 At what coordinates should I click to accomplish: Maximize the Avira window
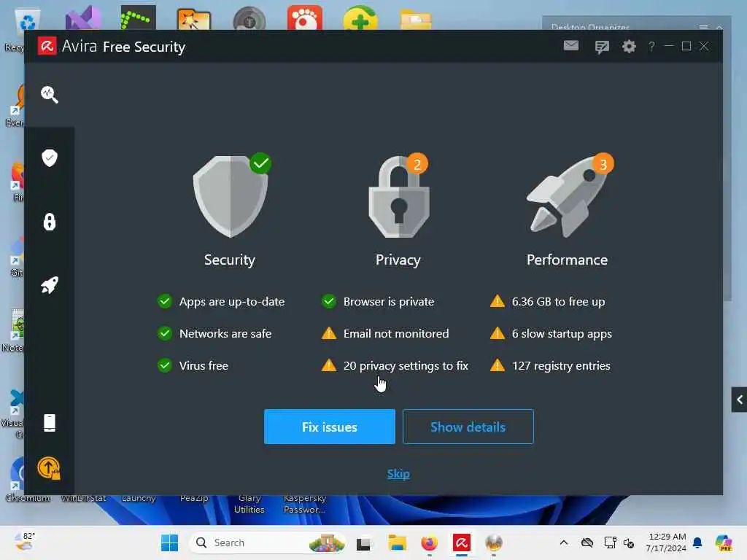[x=686, y=46]
